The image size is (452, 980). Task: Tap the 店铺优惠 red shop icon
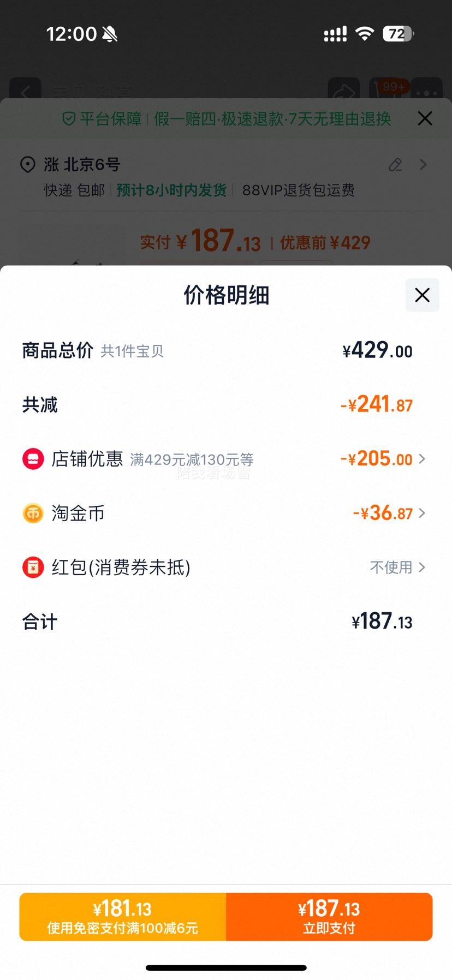point(33,459)
